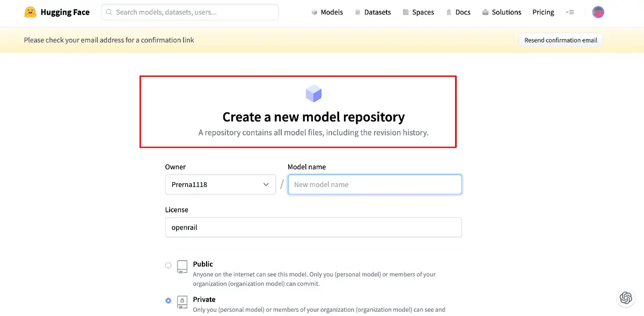644x316 pixels.
Task: Open the Docs navigation item
Action: tap(458, 12)
